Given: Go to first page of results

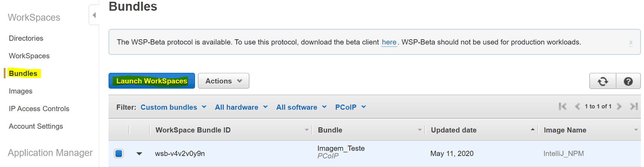Looking at the screenshot, I should [x=562, y=107].
